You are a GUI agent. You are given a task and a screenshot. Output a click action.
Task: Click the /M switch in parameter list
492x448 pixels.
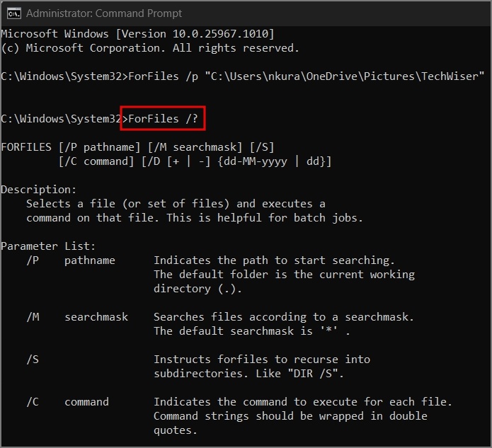33,317
